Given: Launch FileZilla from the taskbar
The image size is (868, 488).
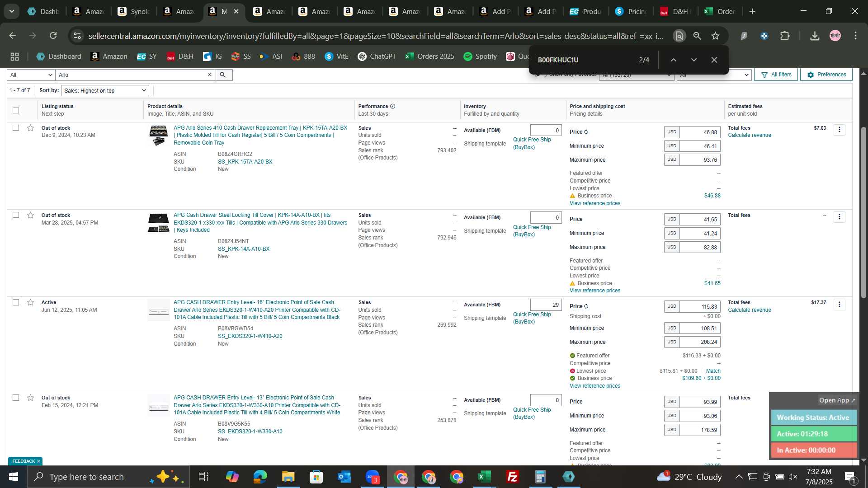Looking at the screenshot, I should click(513, 477).
